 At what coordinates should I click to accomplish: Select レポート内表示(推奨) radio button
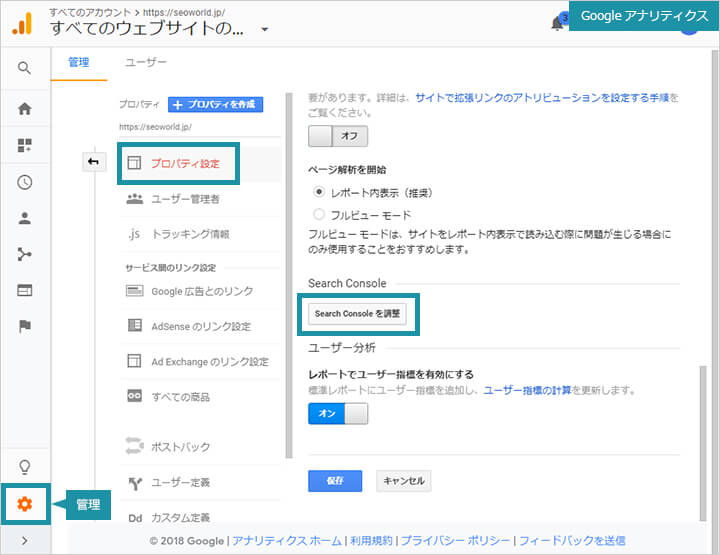click(x=319, y=192)
